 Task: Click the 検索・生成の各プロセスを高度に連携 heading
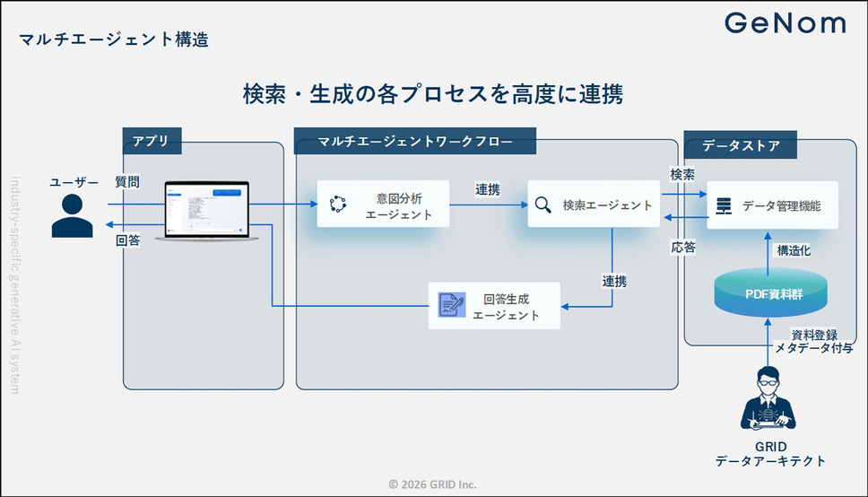[432, 94]
